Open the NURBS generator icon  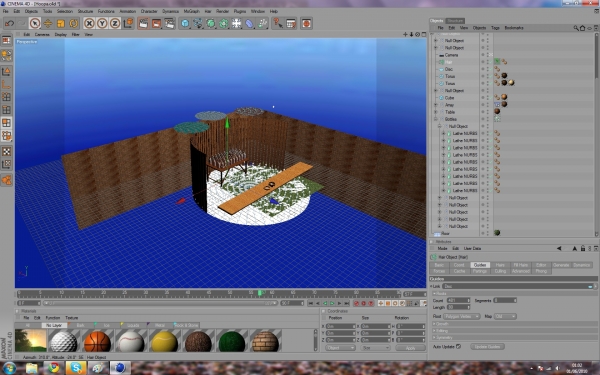[211, 23]
